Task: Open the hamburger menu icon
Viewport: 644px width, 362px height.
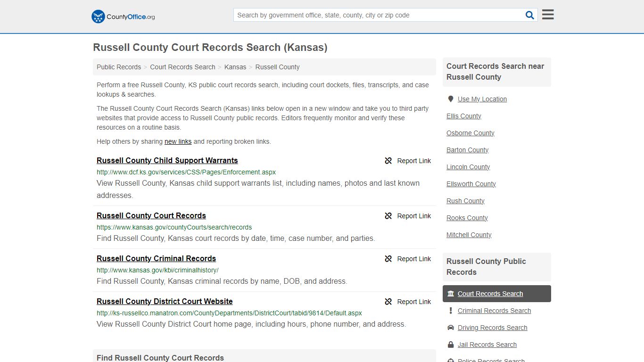Action: point(548,15)
